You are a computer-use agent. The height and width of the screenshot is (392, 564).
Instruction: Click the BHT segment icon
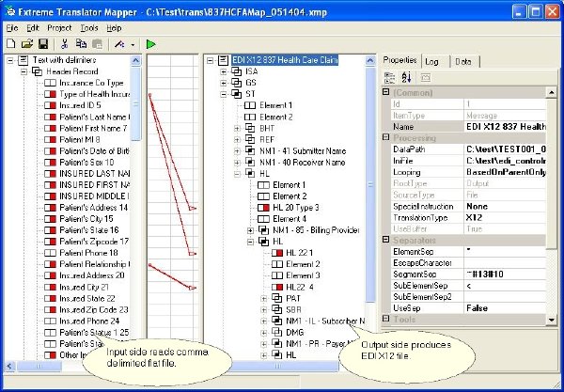(x=250, y=129)
